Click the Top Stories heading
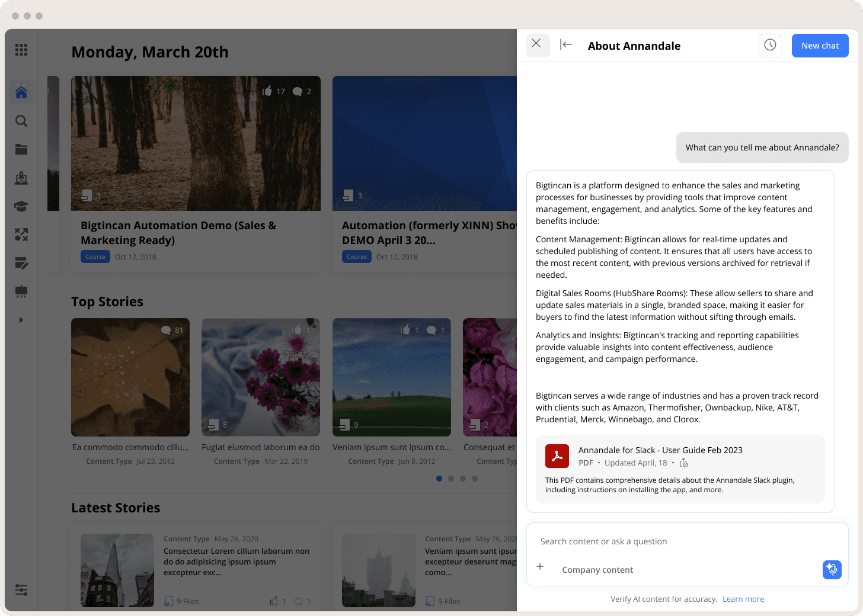This screenshot has height=616, width=863. coord(107,302)
